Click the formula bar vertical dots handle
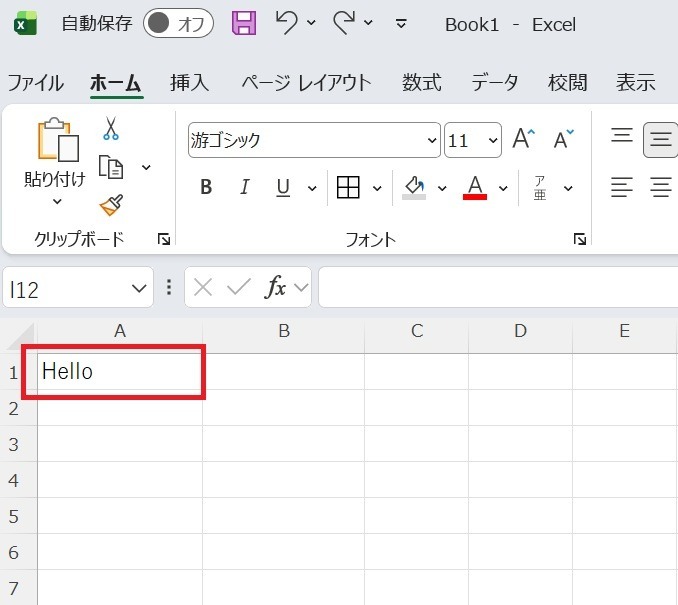The height and width of the screenshot is (605, 678). coord(169,287)
